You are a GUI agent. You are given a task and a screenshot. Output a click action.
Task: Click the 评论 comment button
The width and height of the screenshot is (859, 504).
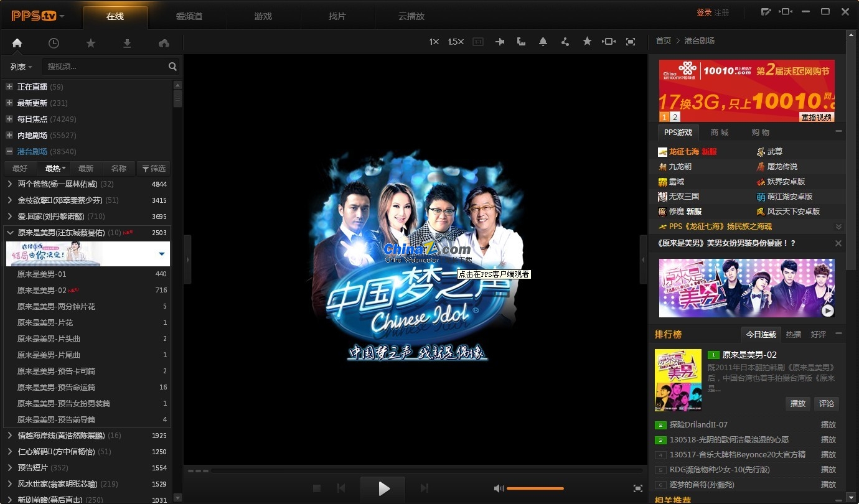[x=827, y=404]
